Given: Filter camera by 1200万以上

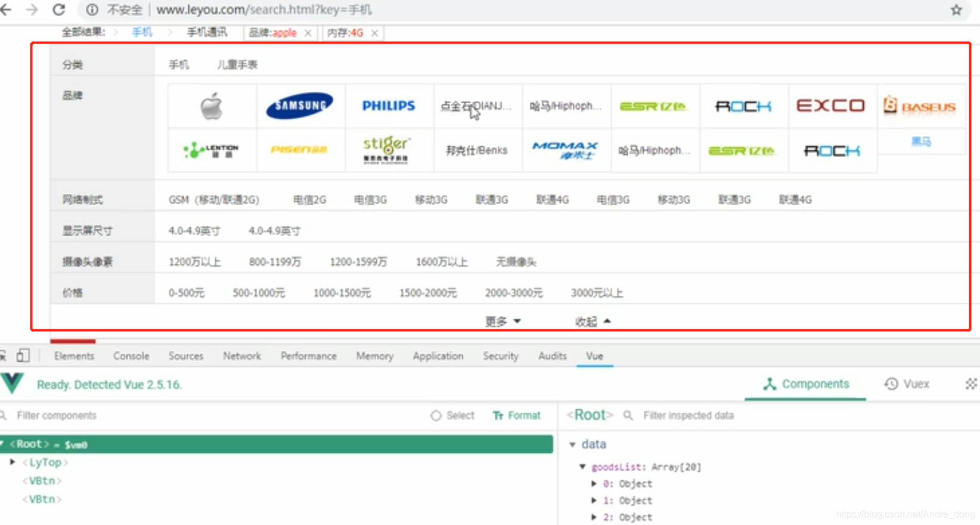Looking at the screenshot, I should (195, 261).
